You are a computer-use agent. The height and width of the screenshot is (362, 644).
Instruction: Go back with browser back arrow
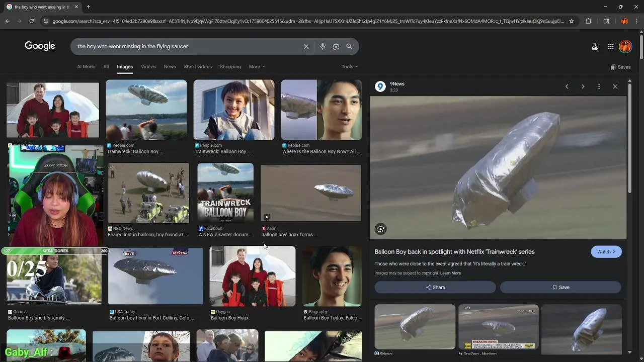[x=8, y=21]
